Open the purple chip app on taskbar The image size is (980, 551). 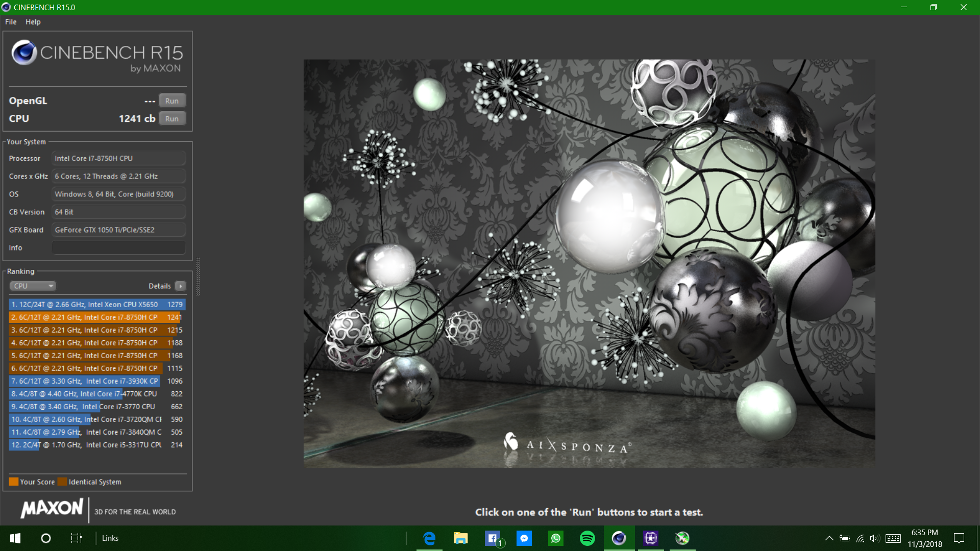651,538
